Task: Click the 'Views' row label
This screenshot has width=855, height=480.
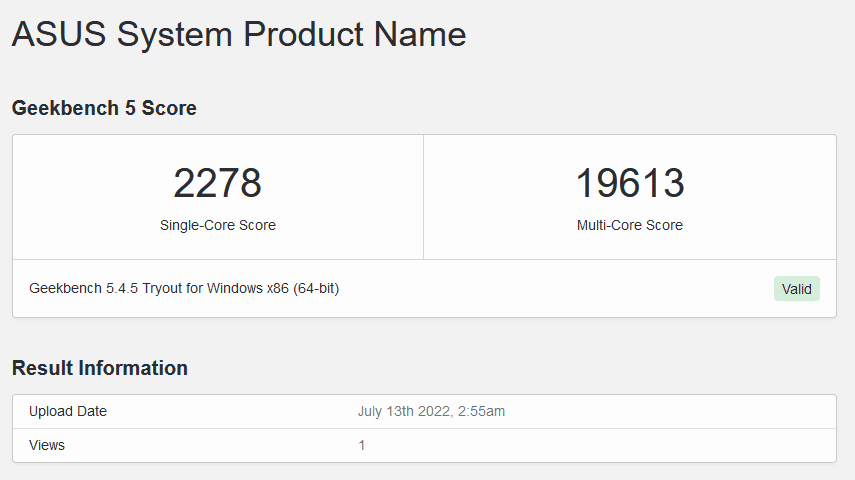Action: [x=47, y=445]
